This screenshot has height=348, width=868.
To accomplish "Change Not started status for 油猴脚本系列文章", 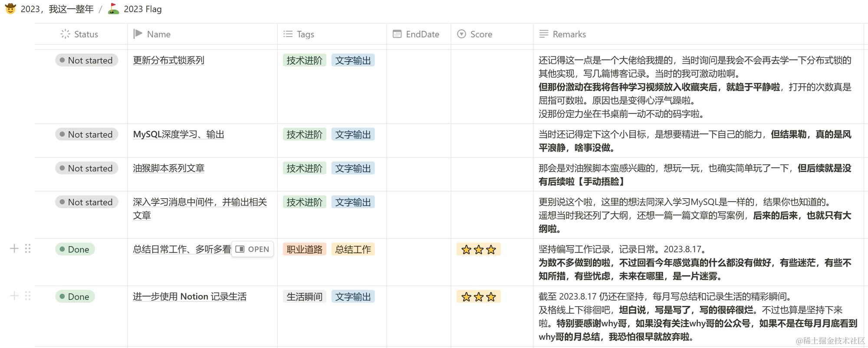I will point(86,168).
